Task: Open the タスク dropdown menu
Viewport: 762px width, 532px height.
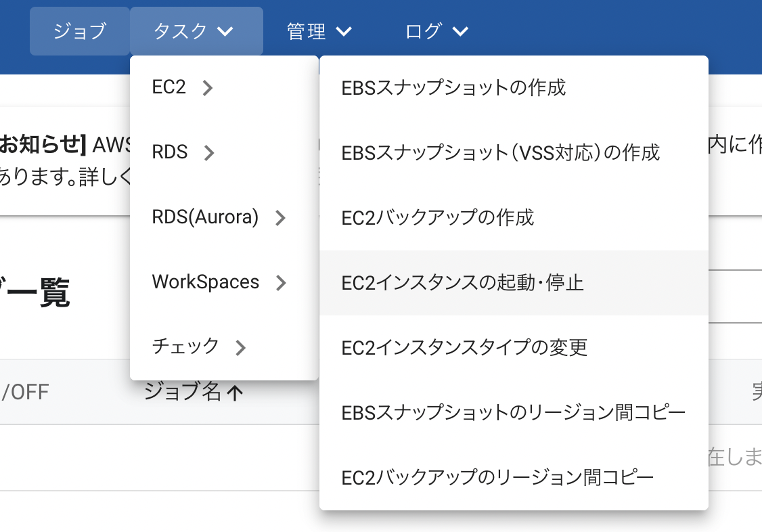Action: click(x=196, y=30)
